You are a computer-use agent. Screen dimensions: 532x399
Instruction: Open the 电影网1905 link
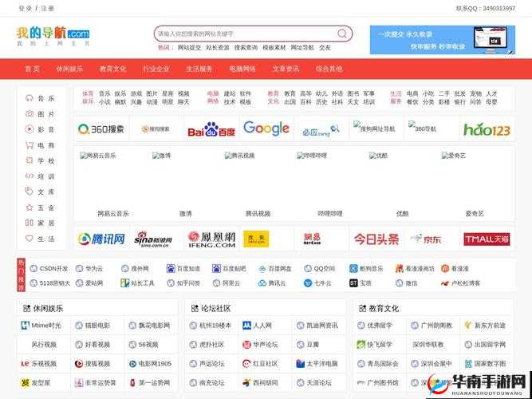[150, 364]
